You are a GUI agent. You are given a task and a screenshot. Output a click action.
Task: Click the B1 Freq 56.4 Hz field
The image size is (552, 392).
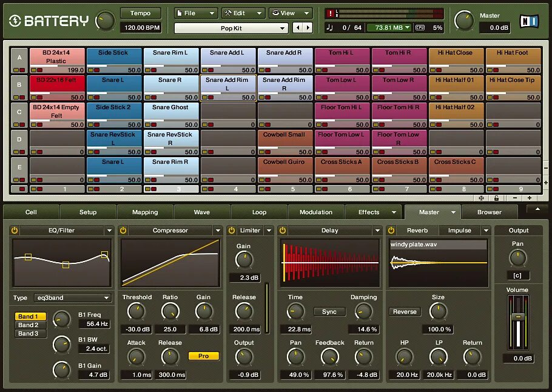pos(94,323)
